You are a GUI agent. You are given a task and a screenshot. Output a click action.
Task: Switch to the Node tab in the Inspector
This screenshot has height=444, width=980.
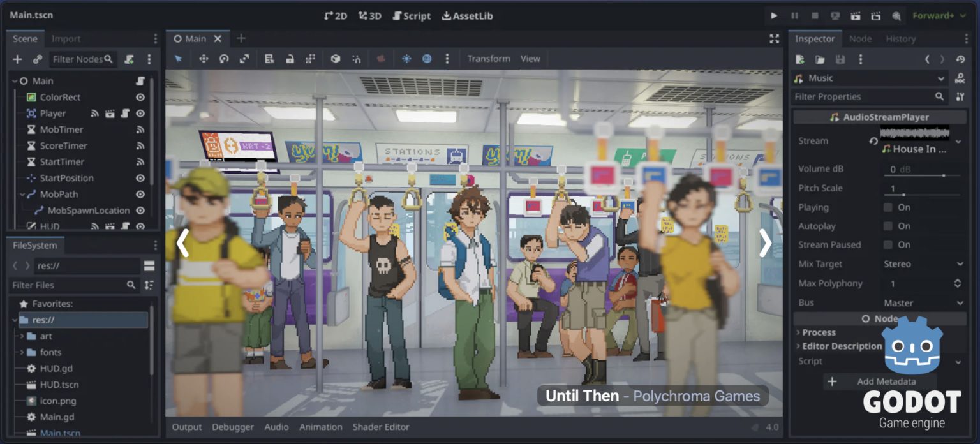[x=860, y=38]
